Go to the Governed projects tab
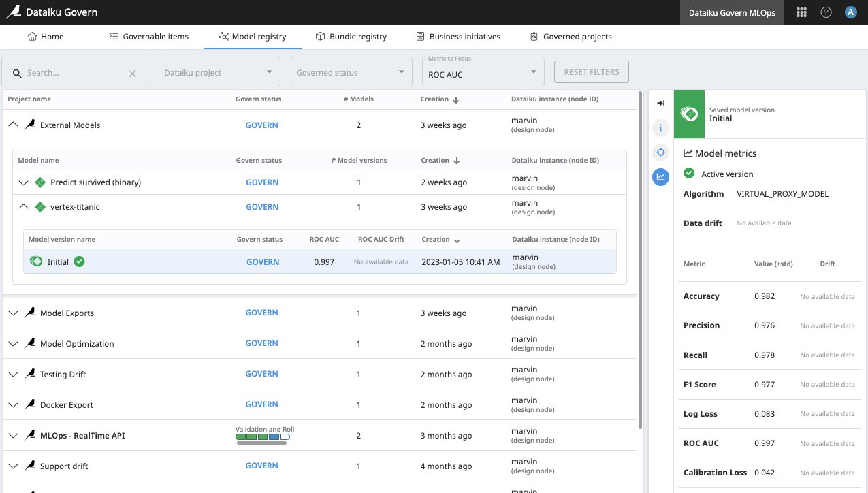Screen dimensions: 868x493 (x=570, y=37)
